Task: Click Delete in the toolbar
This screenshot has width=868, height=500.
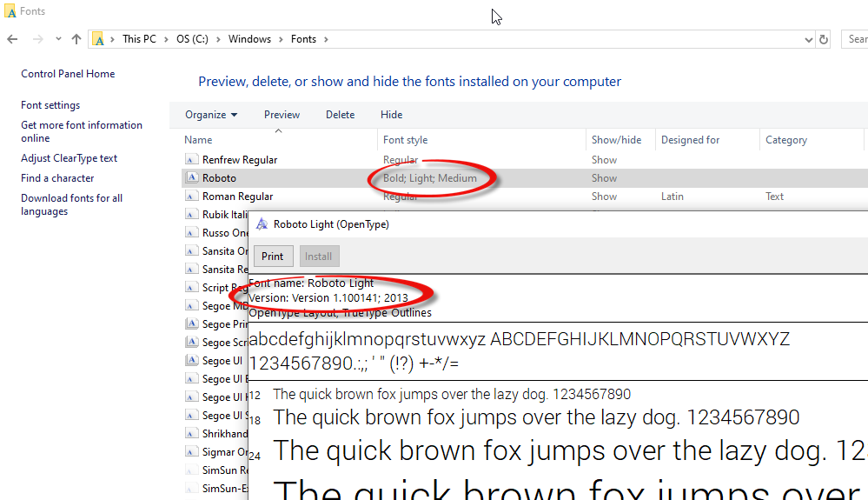Action: 340,115
